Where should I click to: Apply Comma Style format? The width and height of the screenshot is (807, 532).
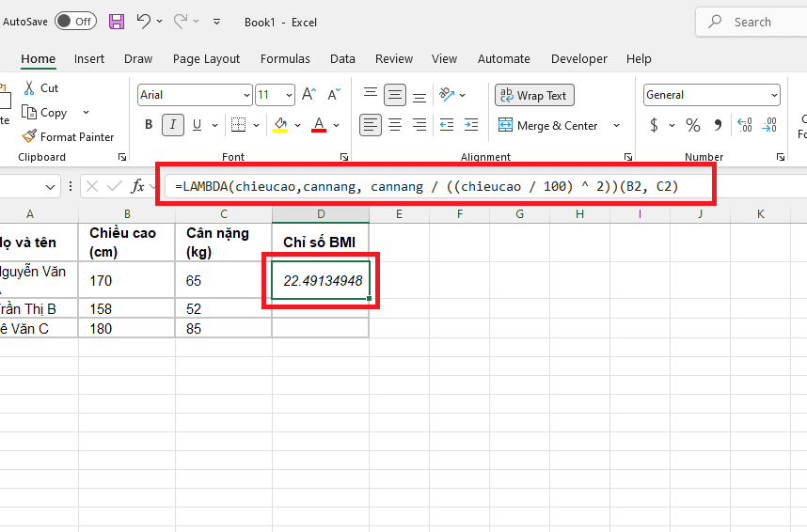click(x=718, y=125)
